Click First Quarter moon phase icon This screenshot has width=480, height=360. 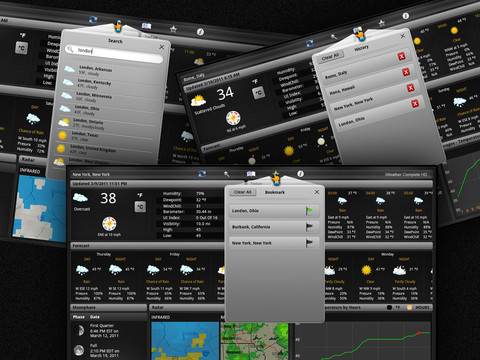(x=80, y=331)
